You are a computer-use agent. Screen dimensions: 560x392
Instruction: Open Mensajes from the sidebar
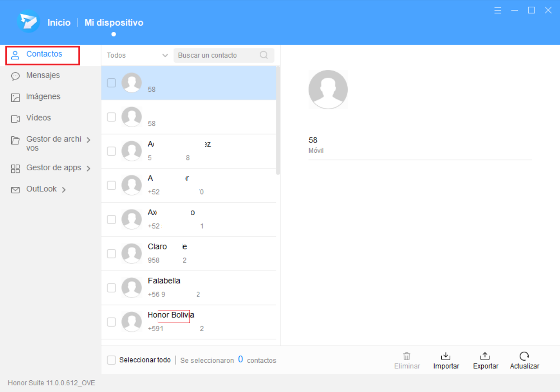[43, 75]
